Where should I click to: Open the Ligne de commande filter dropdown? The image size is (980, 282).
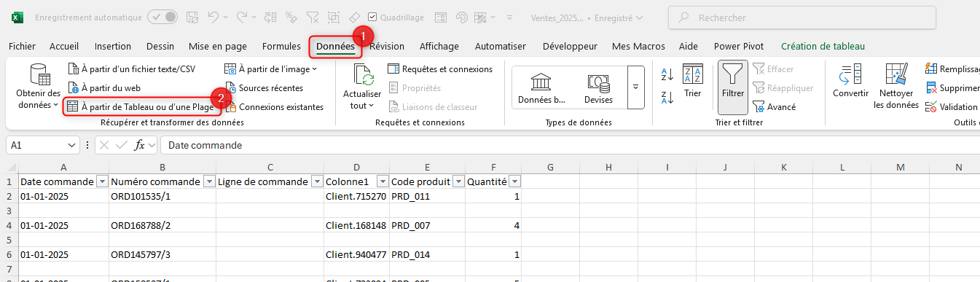317,181
